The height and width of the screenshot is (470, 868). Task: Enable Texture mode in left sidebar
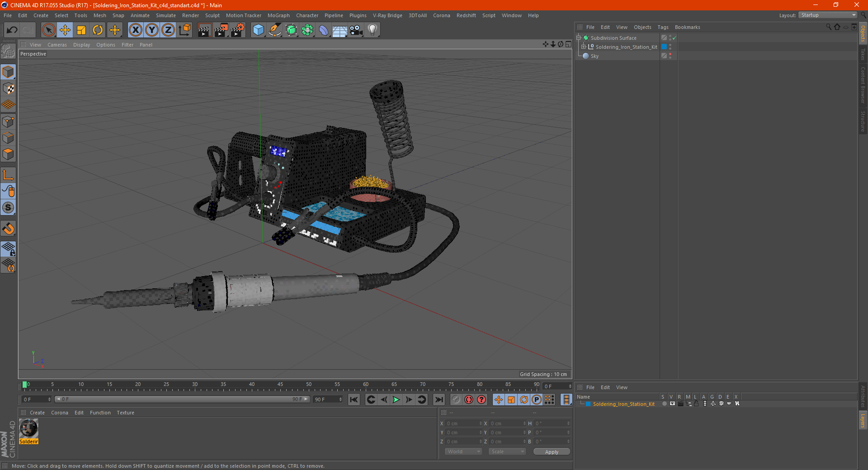pyautogui.click(x=8, y=89)
